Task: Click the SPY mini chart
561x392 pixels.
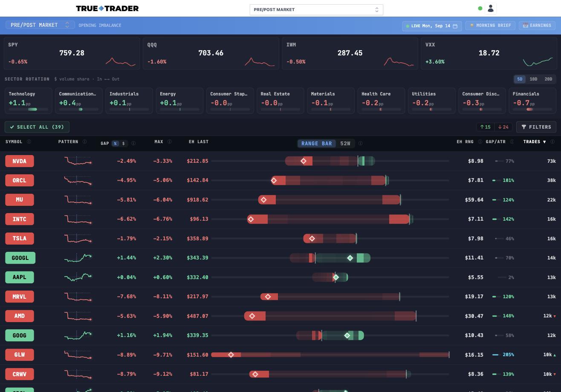Action: [121, 62]
